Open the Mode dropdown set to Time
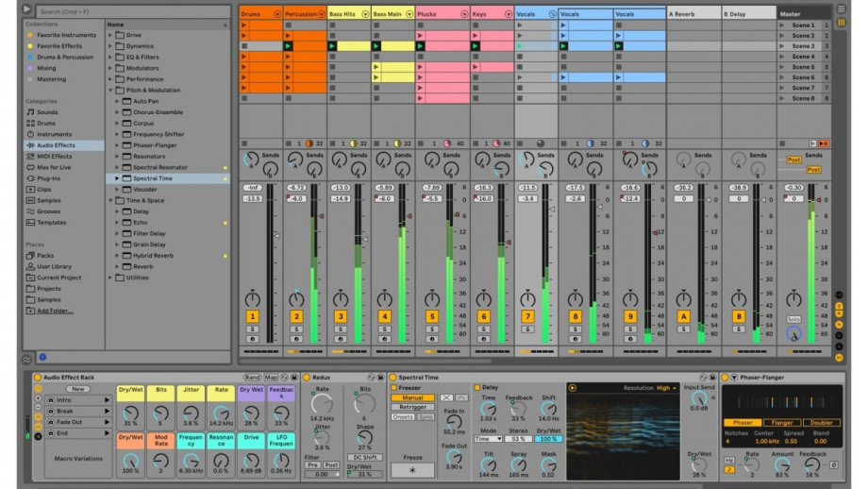Viewport: 868px width, 489px height. tap(489, 439)
